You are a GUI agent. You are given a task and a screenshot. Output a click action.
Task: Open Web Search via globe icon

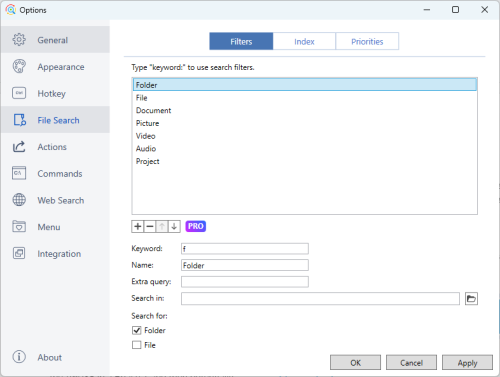[x=19, y=200]
